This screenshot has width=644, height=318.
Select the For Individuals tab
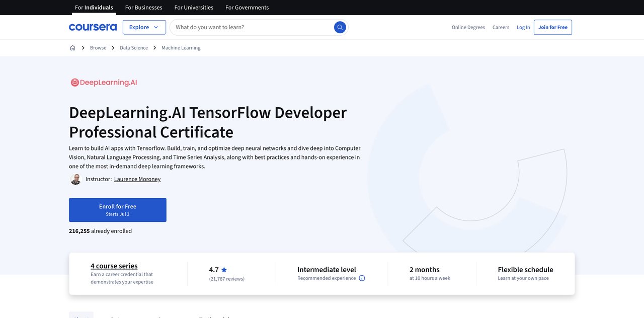pyautogui.click(x=94, y=8)
